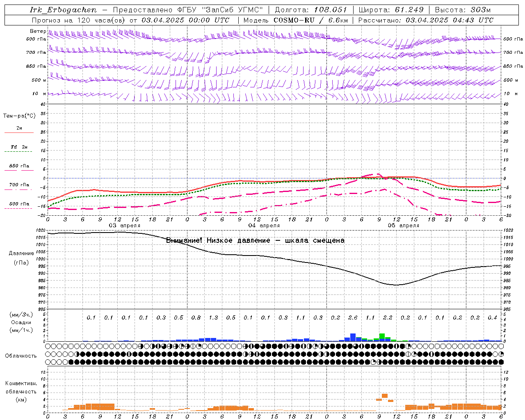Click the precipitation value 0.4
The image size is (525, 420).
coord(492,318)
